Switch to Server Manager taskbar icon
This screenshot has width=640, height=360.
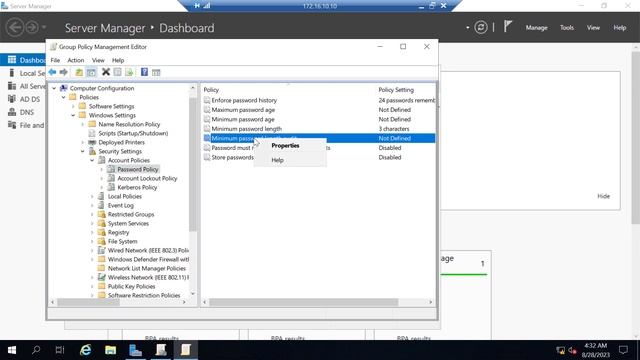coord(136,350)
